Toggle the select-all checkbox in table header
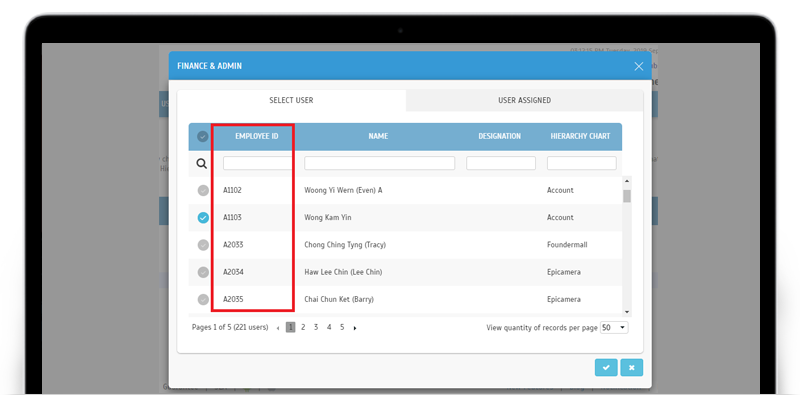The height and width of the screenshot is (395, 800). [203, 136]
